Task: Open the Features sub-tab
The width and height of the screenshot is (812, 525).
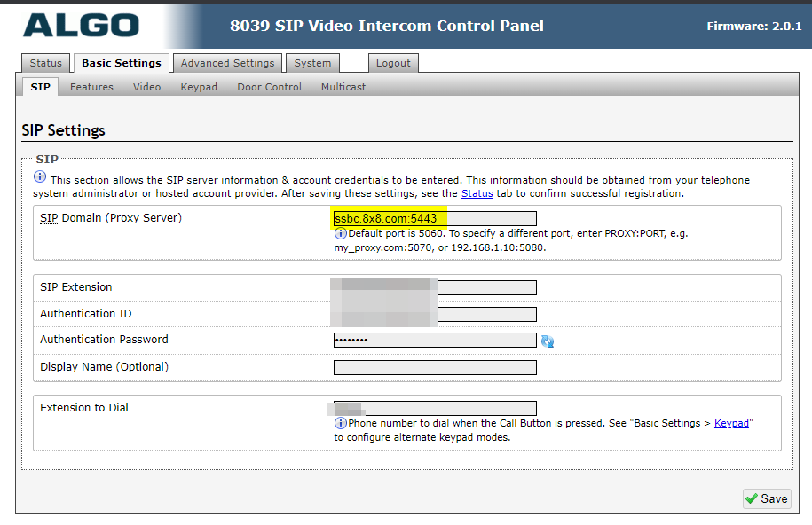Action: pos(91,87)
